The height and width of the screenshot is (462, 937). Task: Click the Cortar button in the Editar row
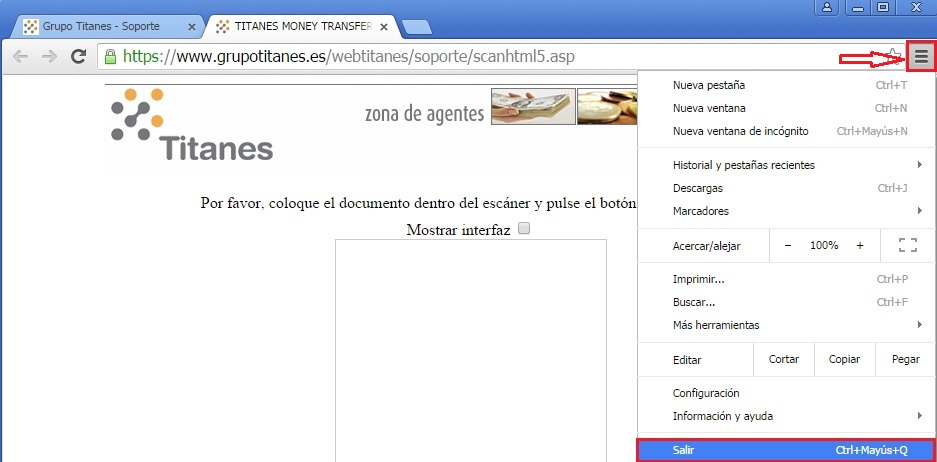(x=784, y=359)
